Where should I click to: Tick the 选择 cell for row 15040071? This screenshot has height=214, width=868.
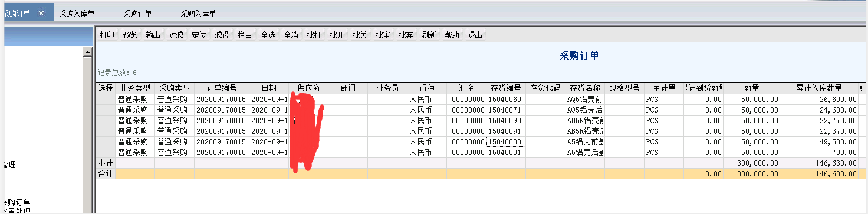pyautogui.click(x=106, y=110)
